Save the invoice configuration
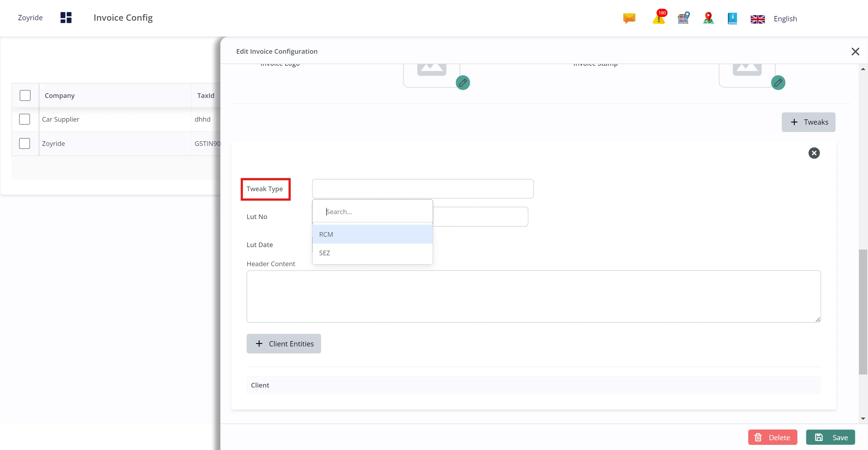Image resolution: width=868 pixels, height=450 pixels. pos(831,437)
